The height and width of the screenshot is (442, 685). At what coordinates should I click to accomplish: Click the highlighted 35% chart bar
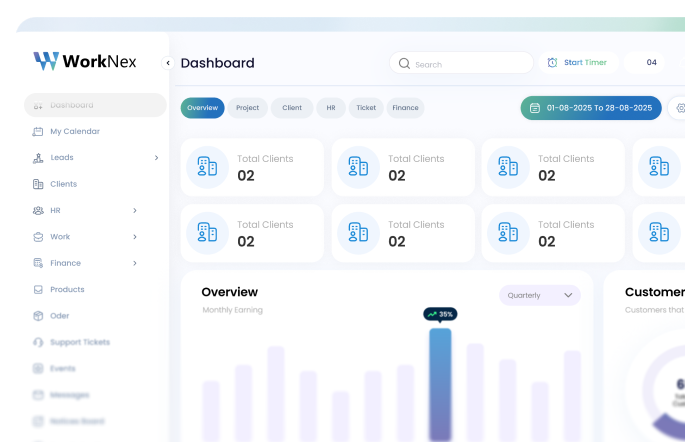(x=440, y=383)
